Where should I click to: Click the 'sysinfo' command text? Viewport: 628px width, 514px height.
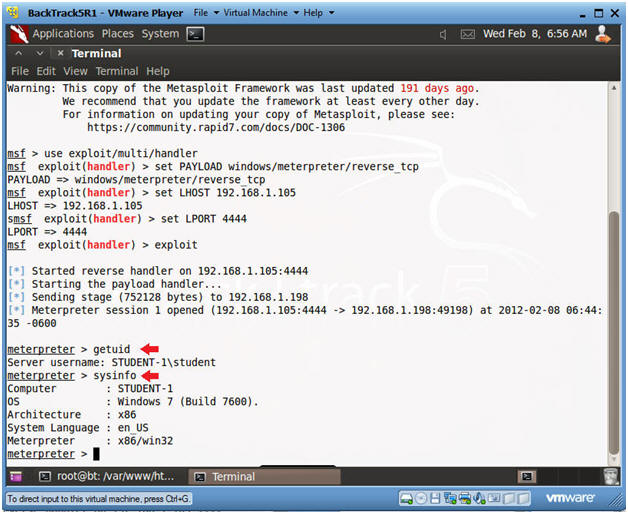click(115, 375)
